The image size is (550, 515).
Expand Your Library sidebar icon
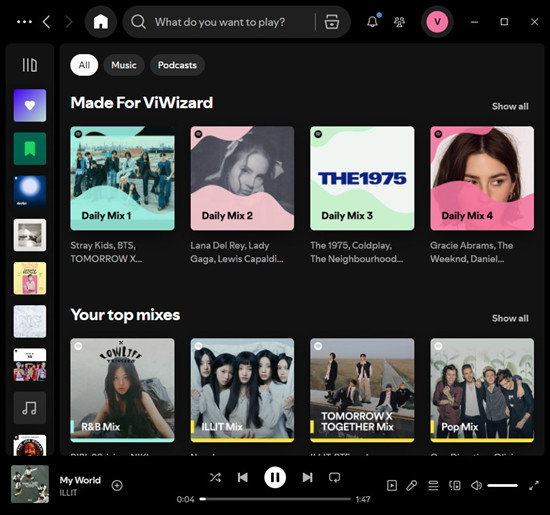coord(30,65)
